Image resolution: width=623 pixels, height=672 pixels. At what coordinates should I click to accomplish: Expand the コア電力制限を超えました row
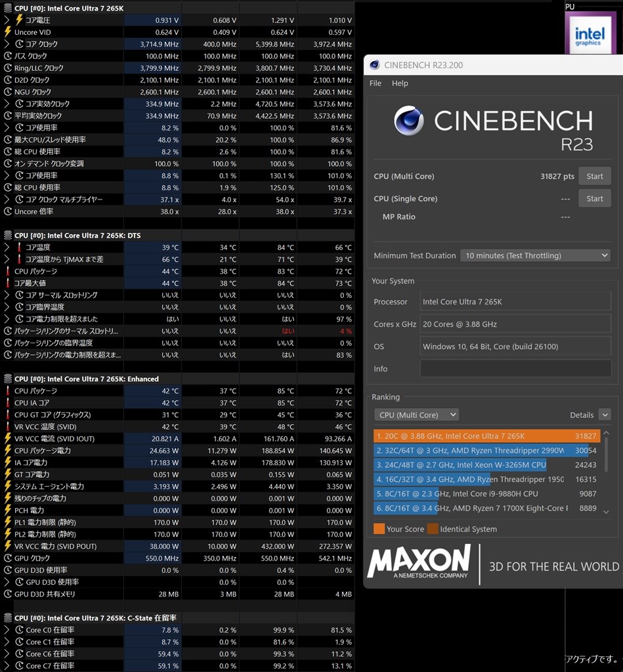coord(7,319)
